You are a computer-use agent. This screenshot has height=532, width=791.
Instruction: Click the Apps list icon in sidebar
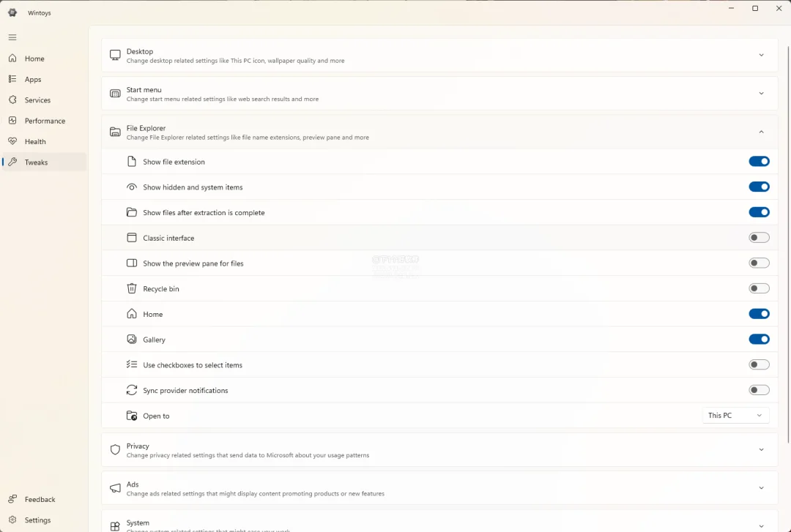tap(12, 79)
